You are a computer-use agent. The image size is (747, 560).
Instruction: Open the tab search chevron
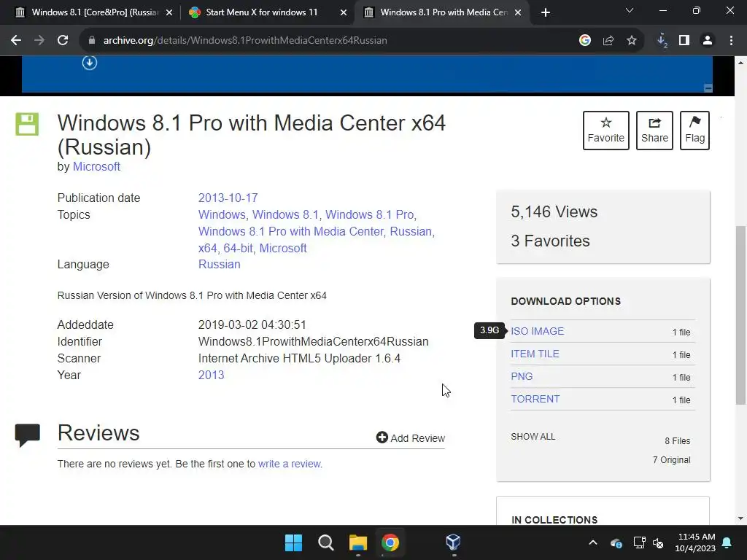630,10
